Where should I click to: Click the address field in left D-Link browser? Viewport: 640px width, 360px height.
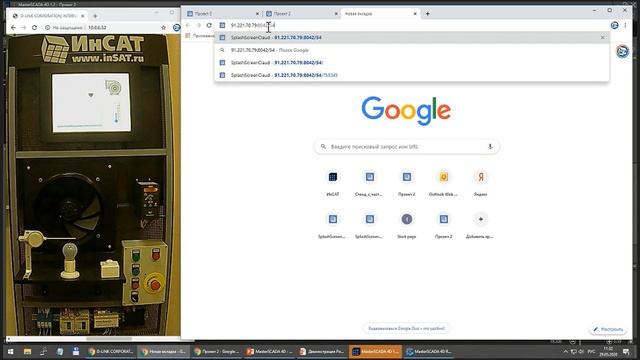pos(102,27)
